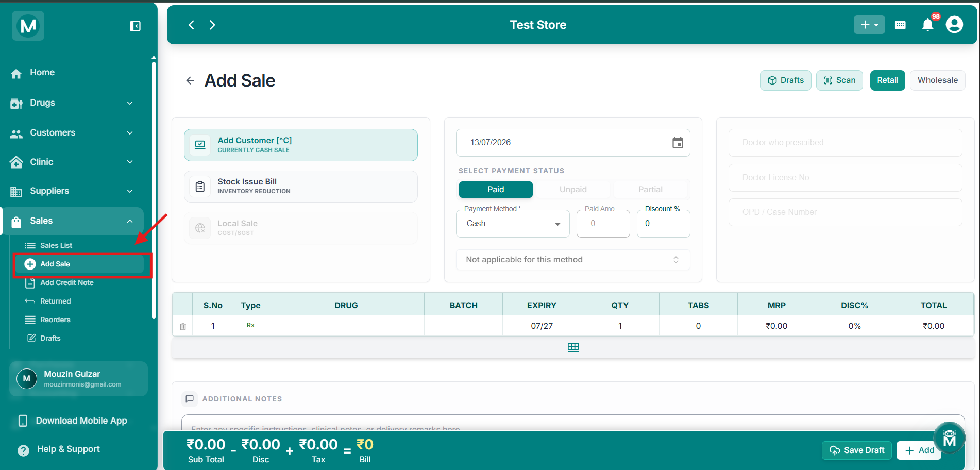This screenshot has height=470, width=980.
Task: Click the sale date field 13/07/2026
Action: (x=573, y=143)
